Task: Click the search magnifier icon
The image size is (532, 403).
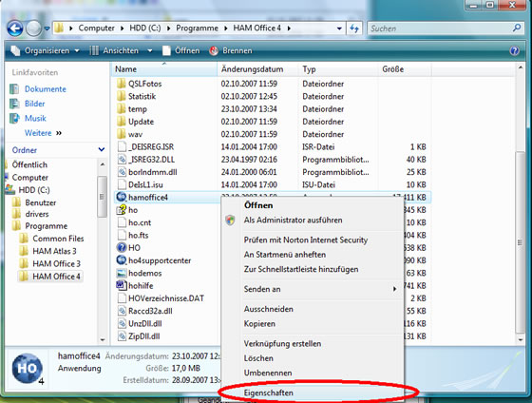Action: click(x=517, y=28)
